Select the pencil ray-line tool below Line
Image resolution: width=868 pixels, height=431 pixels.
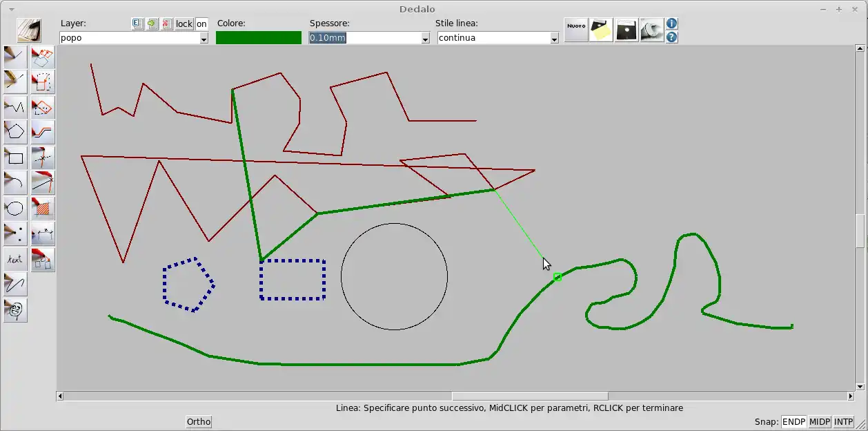tap(15, 82)
